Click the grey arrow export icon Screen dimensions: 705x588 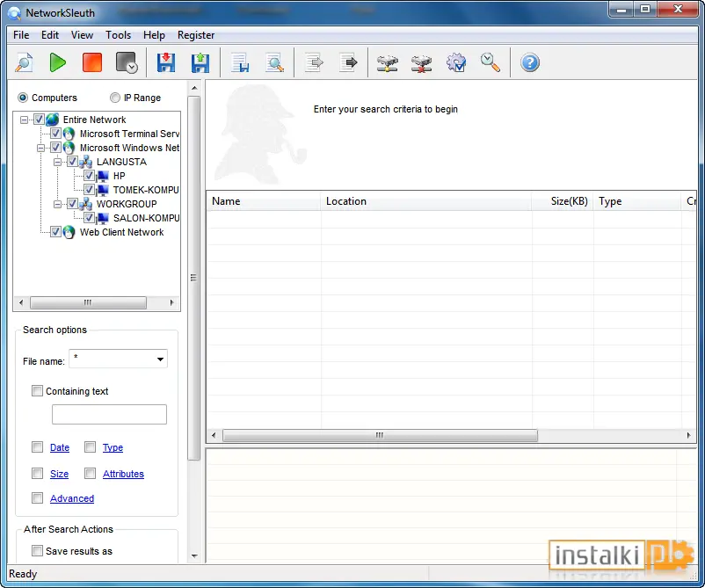point(314,62)
